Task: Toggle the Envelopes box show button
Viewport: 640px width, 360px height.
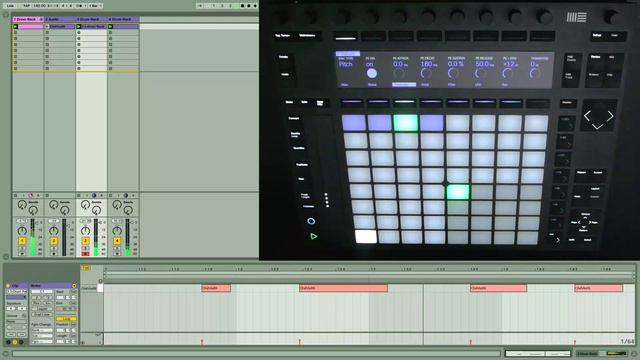Action: 21,342
